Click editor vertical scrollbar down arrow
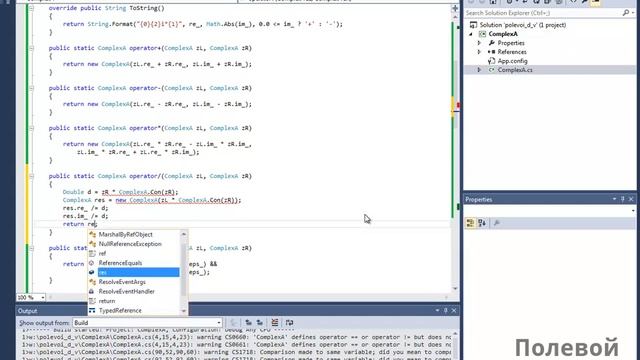Image resolution: width=640 pixels, height=360 pixels. (455, 289)
